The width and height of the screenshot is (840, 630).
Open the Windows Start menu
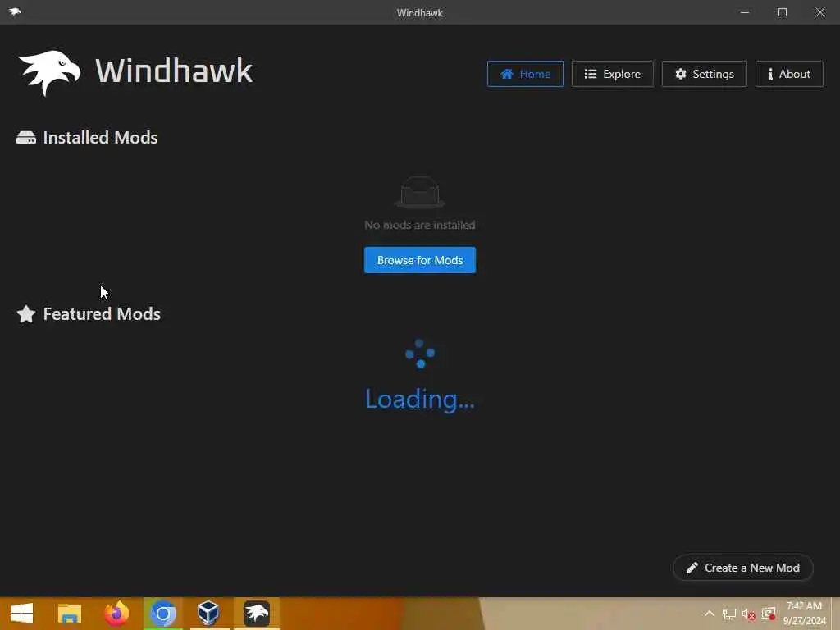(x=22, y=614)
